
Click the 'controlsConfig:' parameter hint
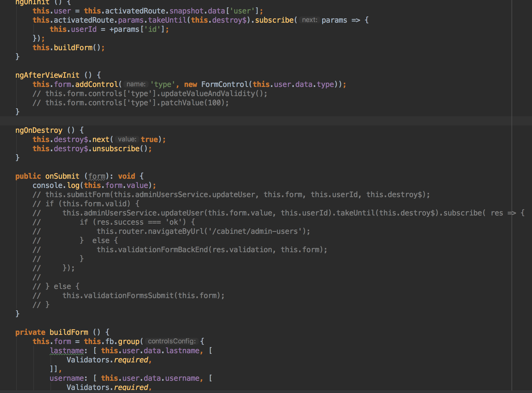172,341
